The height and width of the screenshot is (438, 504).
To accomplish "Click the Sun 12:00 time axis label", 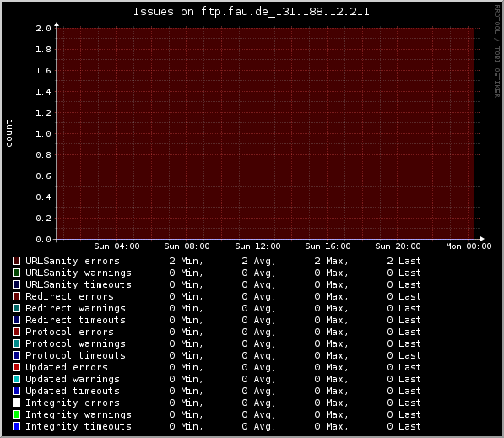I will (x=257, y=246).
